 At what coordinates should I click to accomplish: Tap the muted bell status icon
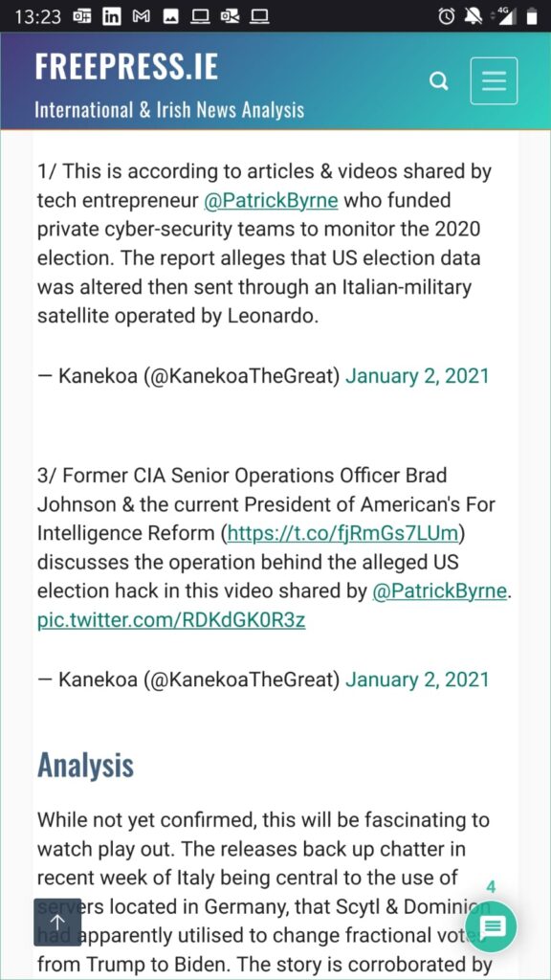(473, 17)
